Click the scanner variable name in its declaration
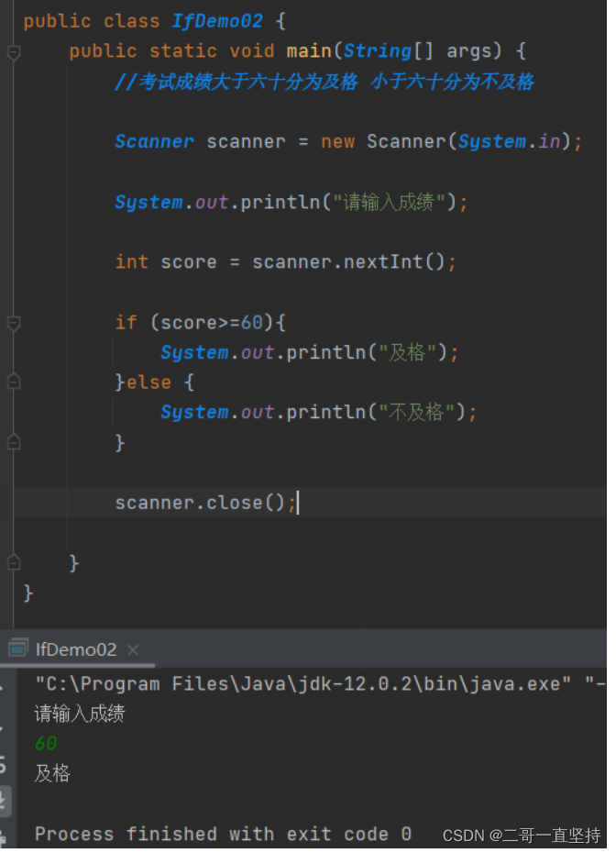616x853 pixels. tap(246, 142)
